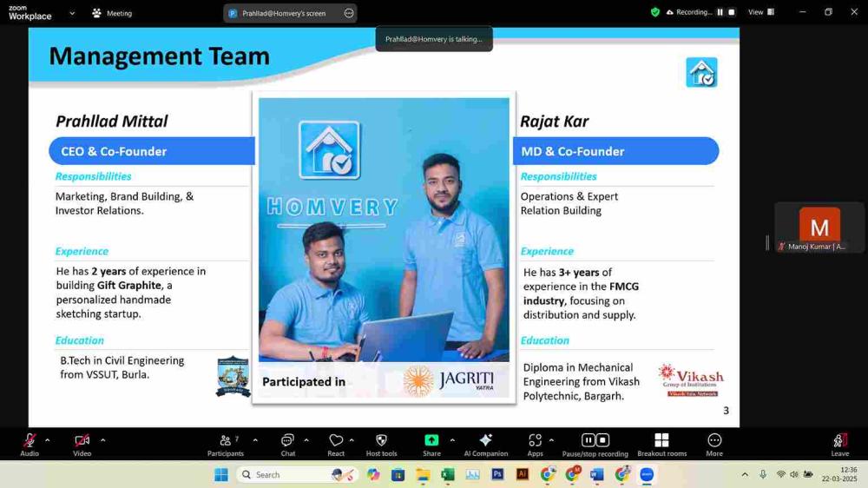Click the cloud recording indicator icon
The width and height of the screenshot is (868, 488).
pos(670,12)
